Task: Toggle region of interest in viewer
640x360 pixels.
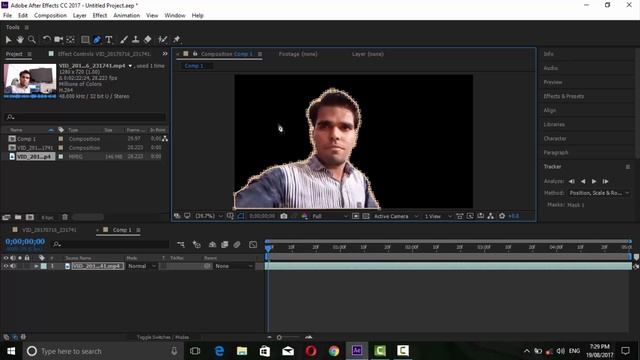Action: [356, 216]
